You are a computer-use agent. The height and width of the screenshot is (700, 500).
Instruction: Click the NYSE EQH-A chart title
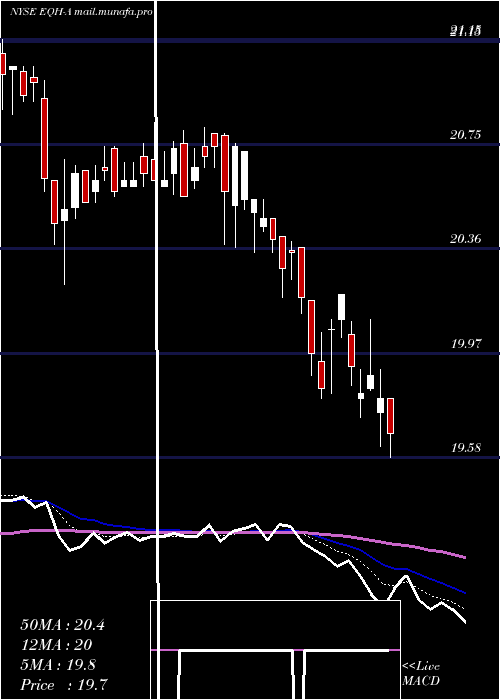81,12
